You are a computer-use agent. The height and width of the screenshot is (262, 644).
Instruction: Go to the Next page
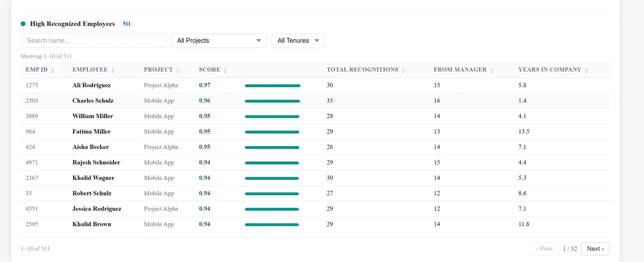point(595,249)
